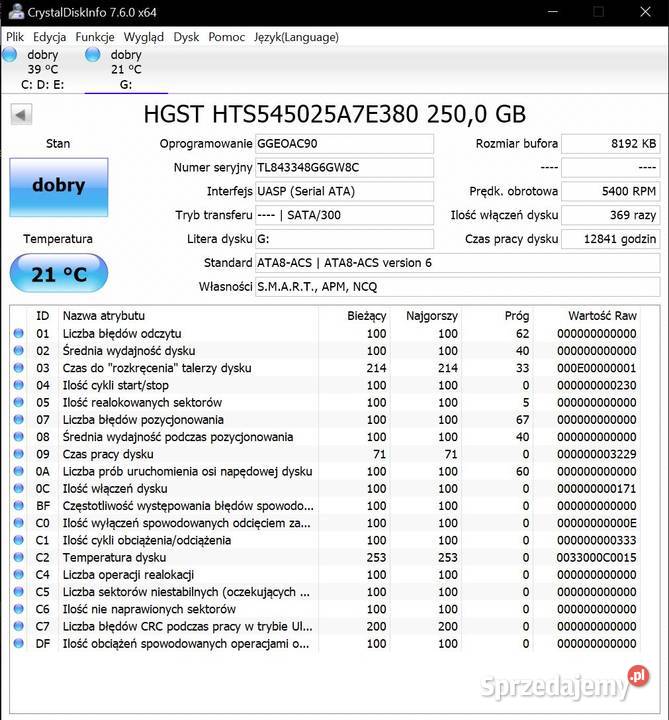
Task: Select the G: disk status circle icon
Action: (x=93, y=55)
